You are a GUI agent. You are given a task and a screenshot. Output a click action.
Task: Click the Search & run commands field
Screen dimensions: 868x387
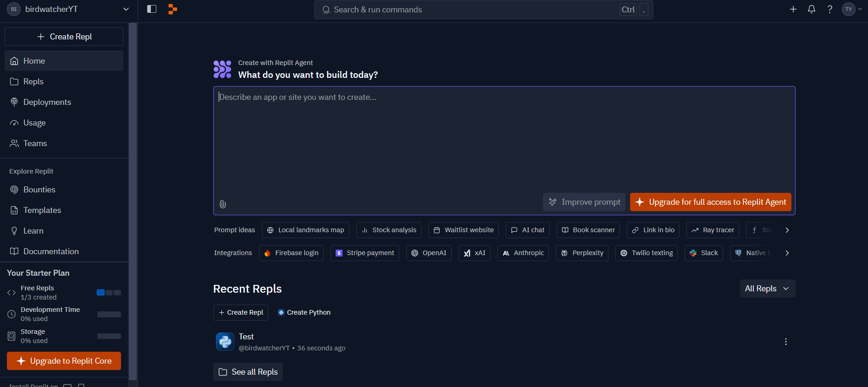[x=484, y=10]
